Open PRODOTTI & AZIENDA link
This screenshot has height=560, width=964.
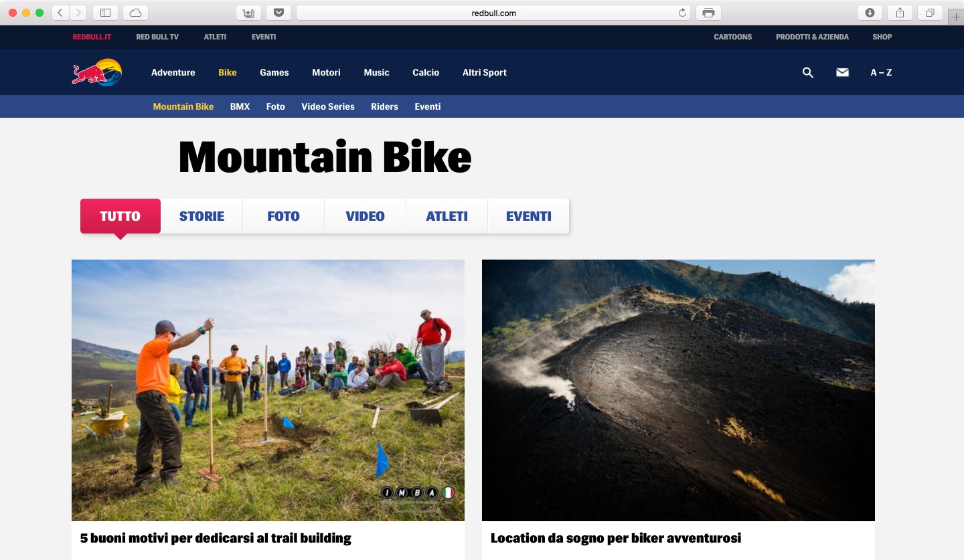[x=812, y=37]
